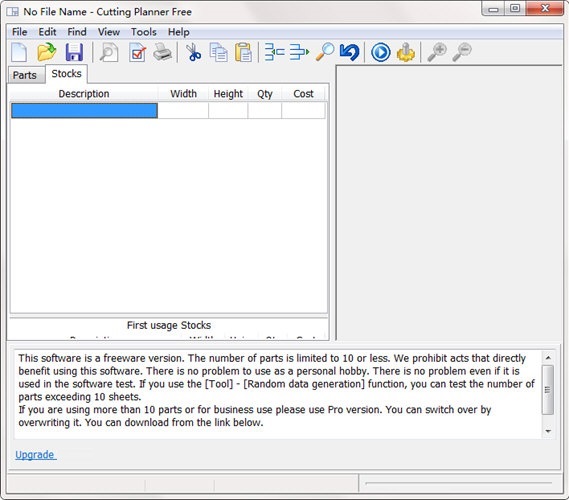
Task: Open a file using the folder icon
Action: [46, 52]
